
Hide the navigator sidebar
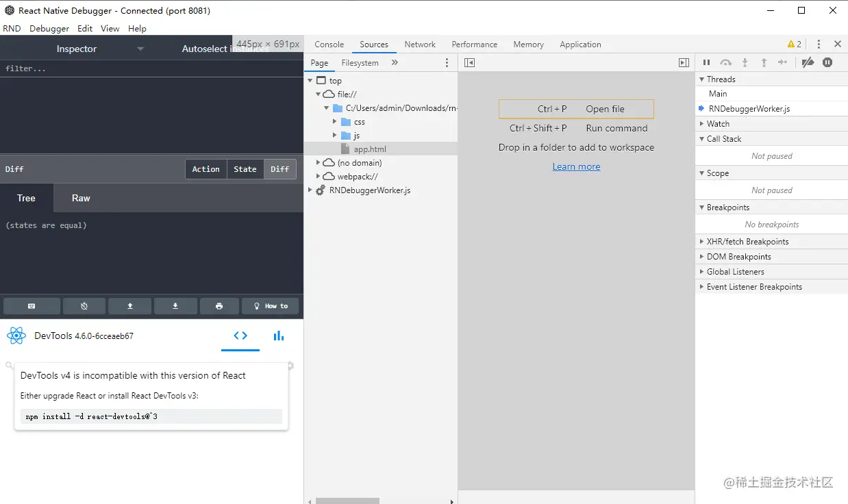coord(469,62)
